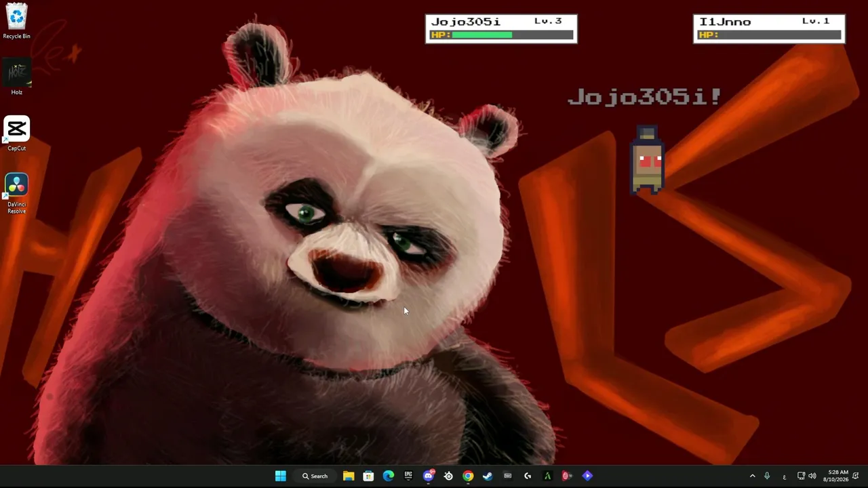Click the 'Jojo305i' name in status box
This screenshot has width=868, height=488.
pyautogui.click(x=465, y=22)
